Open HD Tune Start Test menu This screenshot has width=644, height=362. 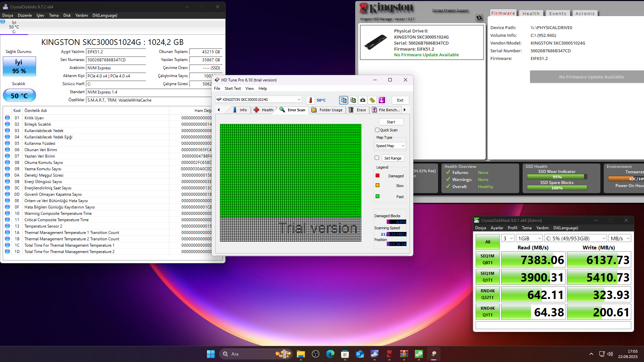tap(232, 88)
